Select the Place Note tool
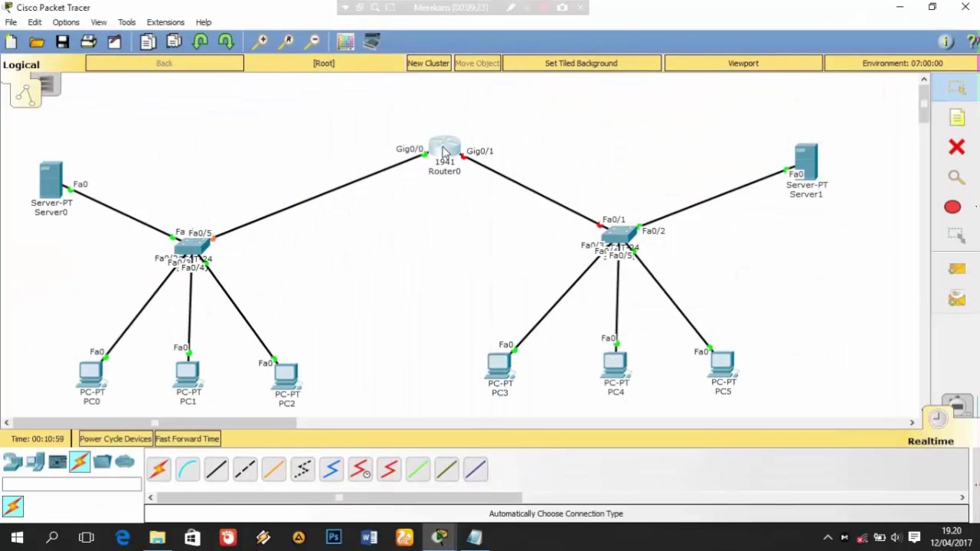 click(956, 117)
